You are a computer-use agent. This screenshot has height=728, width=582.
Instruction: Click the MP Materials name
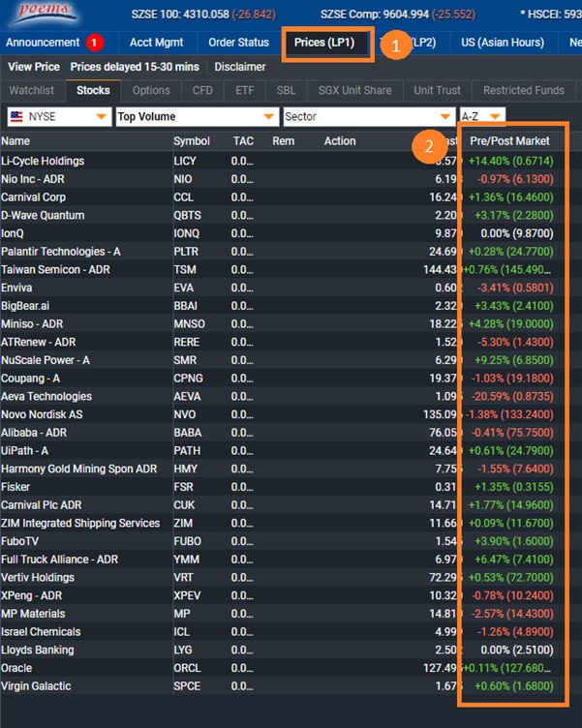point(33,614)
